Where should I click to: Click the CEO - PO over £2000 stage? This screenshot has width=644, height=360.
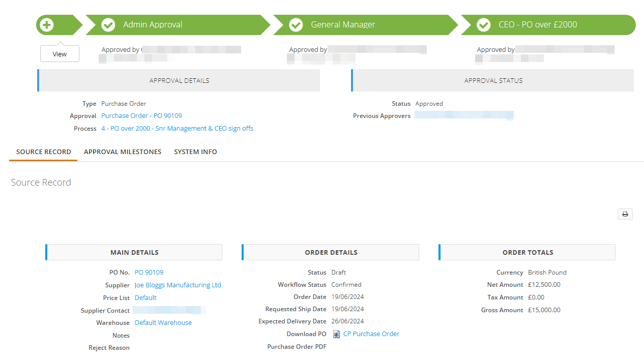tap(538, 24)
